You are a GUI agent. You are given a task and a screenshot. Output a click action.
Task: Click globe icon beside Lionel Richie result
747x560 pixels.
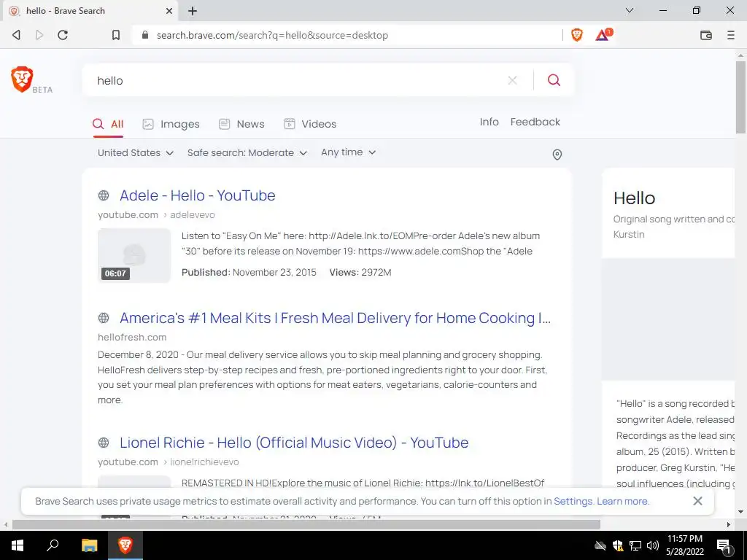(x=104, y=443)
